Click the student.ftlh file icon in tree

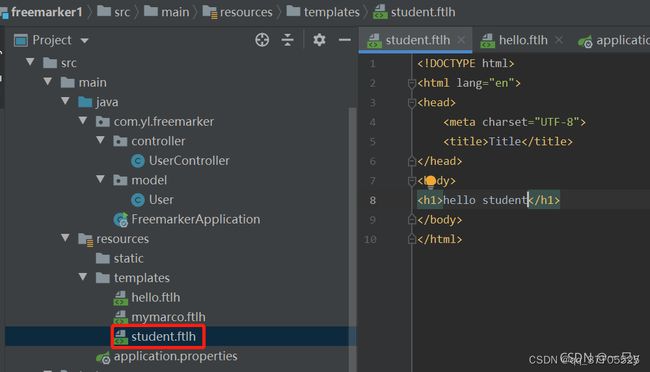pos(121,337)
